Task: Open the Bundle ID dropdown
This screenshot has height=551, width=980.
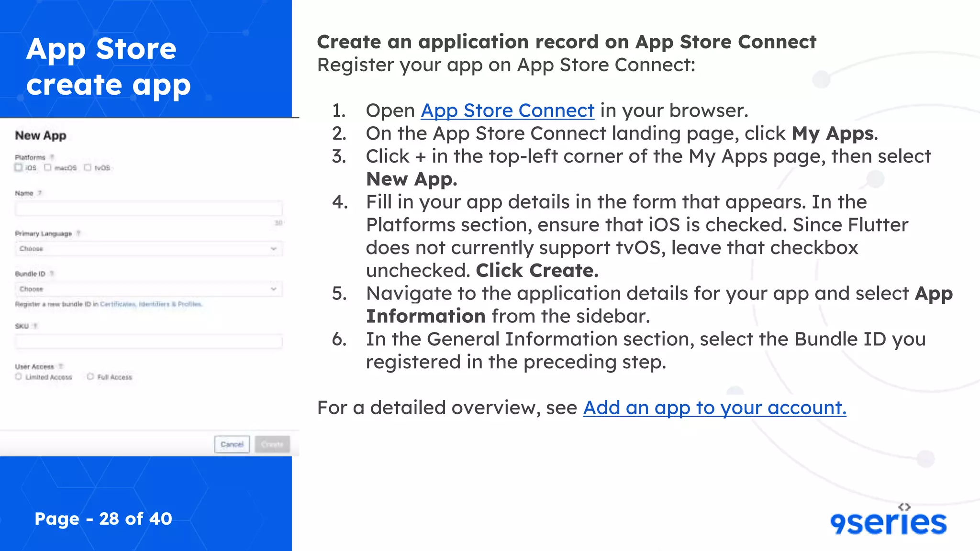Action: 149,289
